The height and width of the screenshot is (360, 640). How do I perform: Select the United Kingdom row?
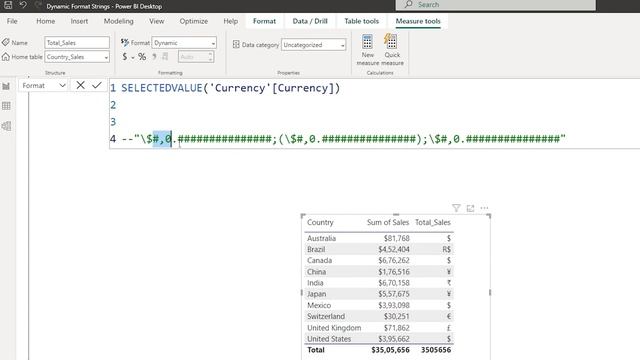coord(379,328)
